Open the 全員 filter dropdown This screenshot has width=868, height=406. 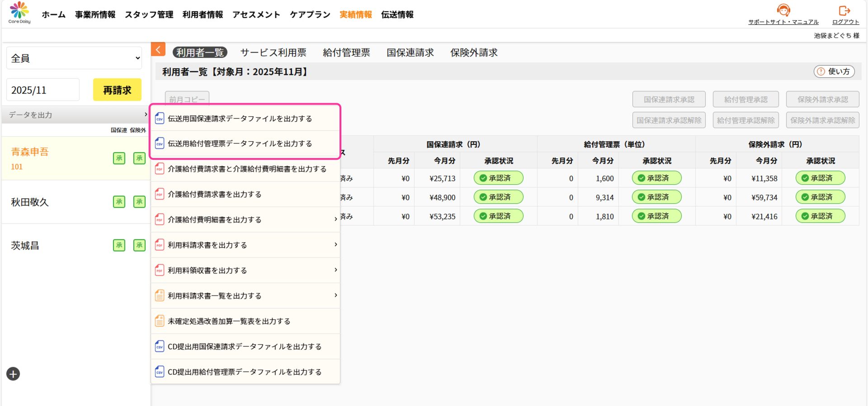point(74,58)
